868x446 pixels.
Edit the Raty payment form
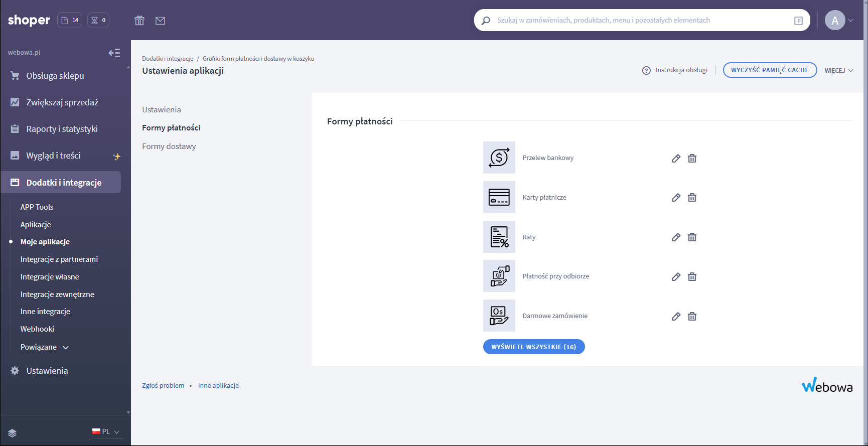point(676,237)
